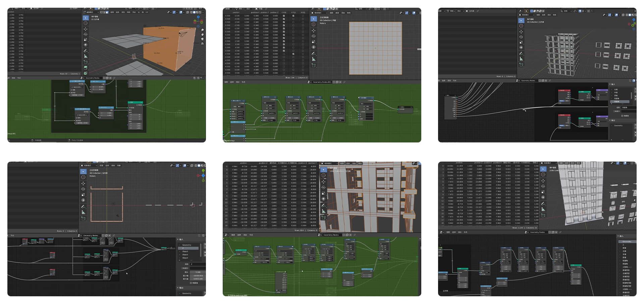644x305 pixels.
Task: Select the Add Cube tool in tall tower screenshot
Action: click(543, 216)
